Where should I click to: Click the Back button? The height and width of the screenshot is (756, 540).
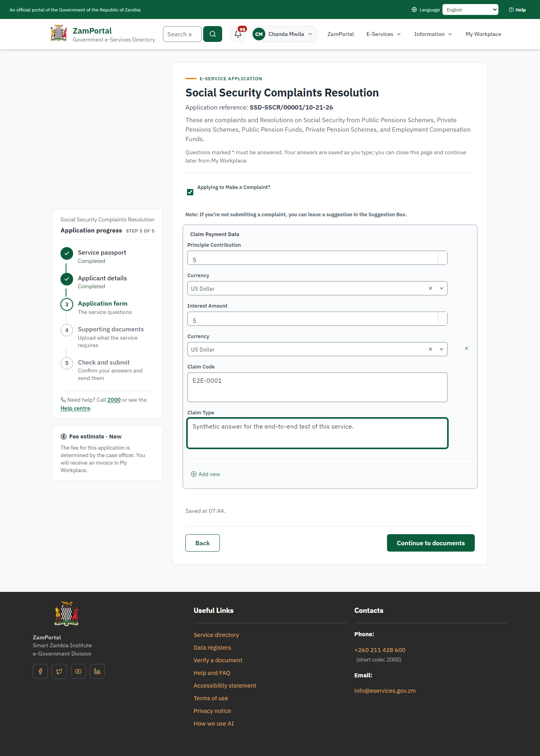pos(202,543)
